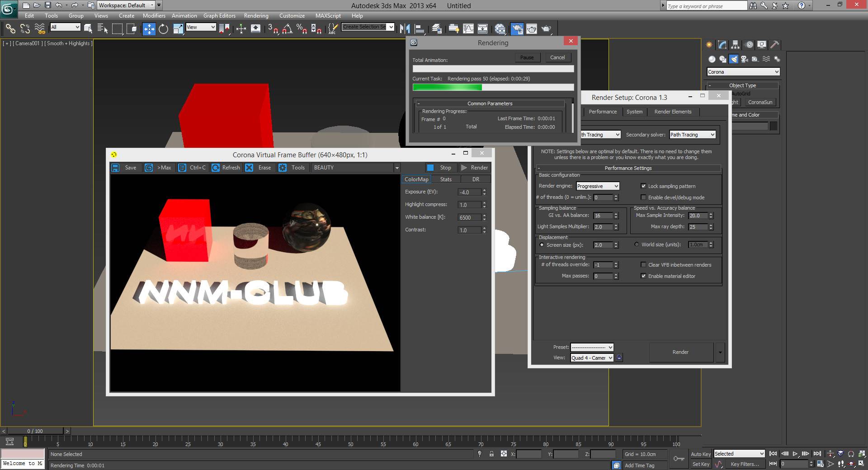Image resolution: width=868 pixels, height=470 pixels.
Task: Click the Key Filters... button
Action: [x=745, y=464]
